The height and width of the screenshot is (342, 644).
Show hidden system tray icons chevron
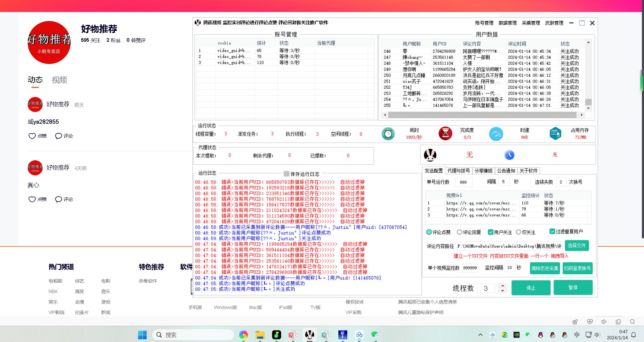480,335
